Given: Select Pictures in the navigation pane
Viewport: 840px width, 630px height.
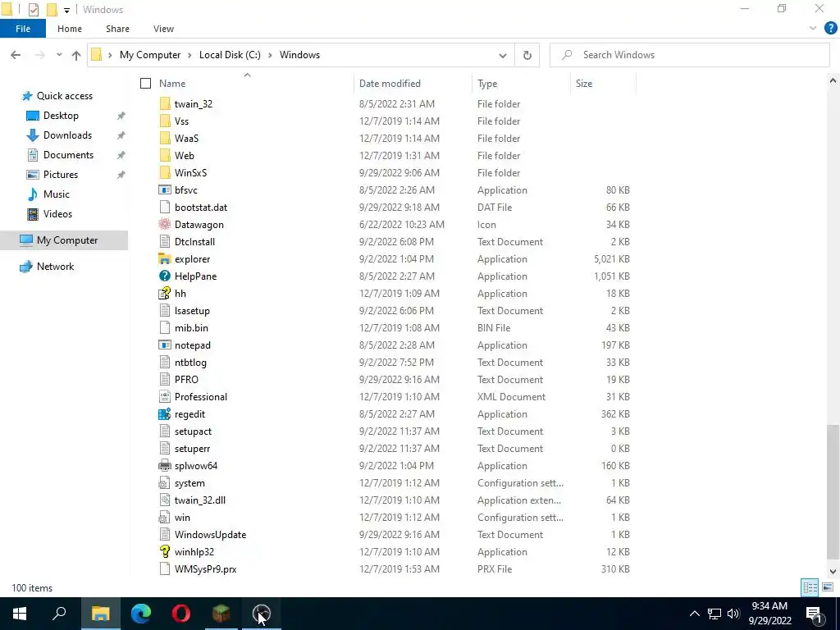Looking at the screenshot, I should pyautogui.click(x=61, y=175).
